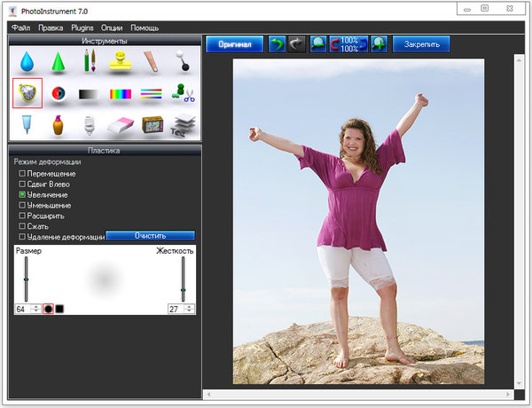Image resolution: width=532 pixels, height=408 pixels.
Task: Enable the Перемещение deformation mode
Action: click(x=22, y=174)
